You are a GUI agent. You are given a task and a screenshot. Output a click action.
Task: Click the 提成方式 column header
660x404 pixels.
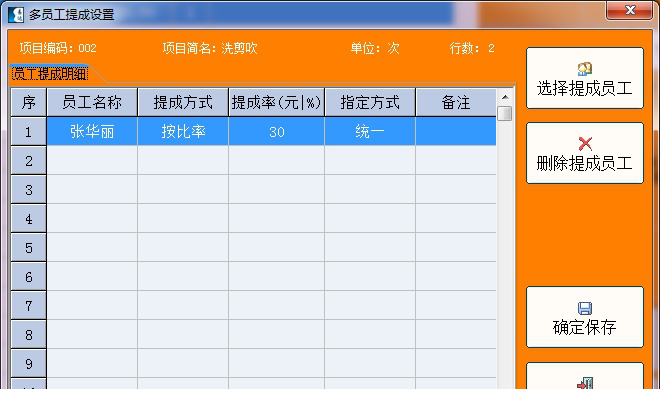point(183,102)
